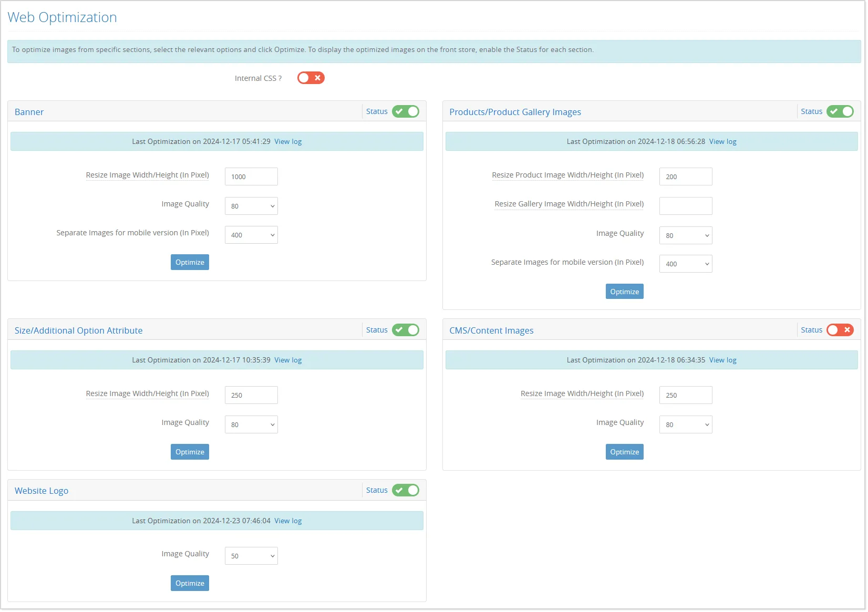
Task: Click 'Resize Gallery Image Width/Height (In Pixel)' label
Action: (x=569, y=204)
